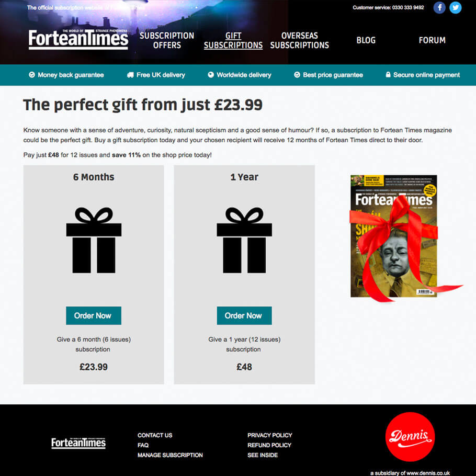Click the Secure online payment padlock icon
Screen dimensions: 476x476
pos(388,74)
